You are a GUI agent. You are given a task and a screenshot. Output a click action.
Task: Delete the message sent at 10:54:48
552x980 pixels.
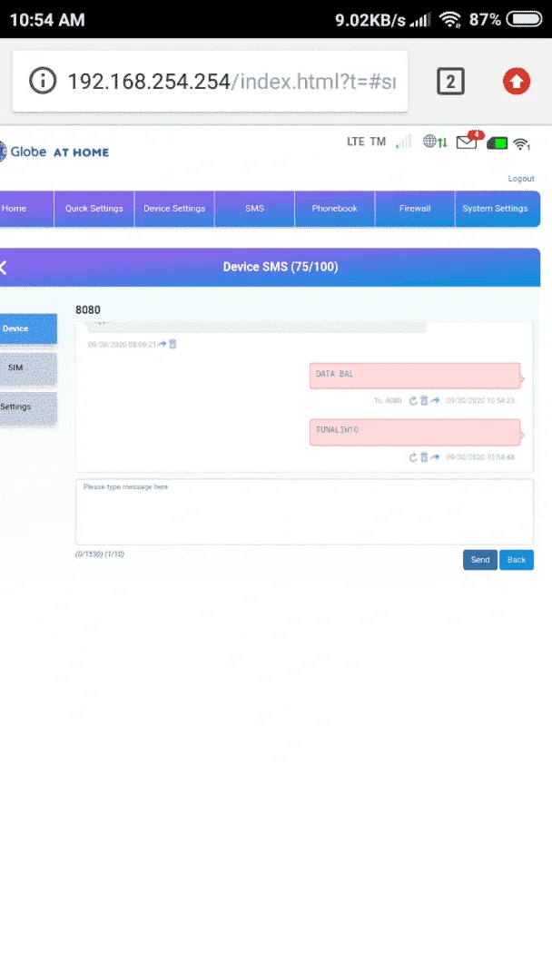[x=424, y=457]
